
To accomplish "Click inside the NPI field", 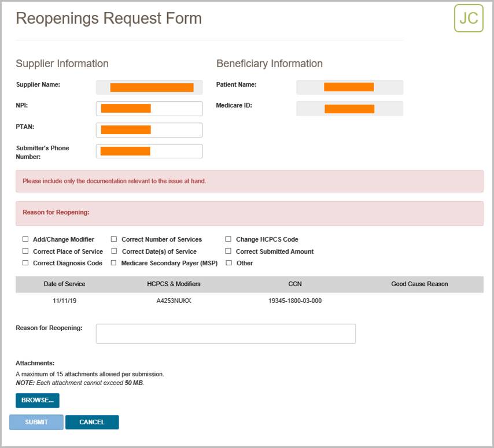I will pos(149,108).
